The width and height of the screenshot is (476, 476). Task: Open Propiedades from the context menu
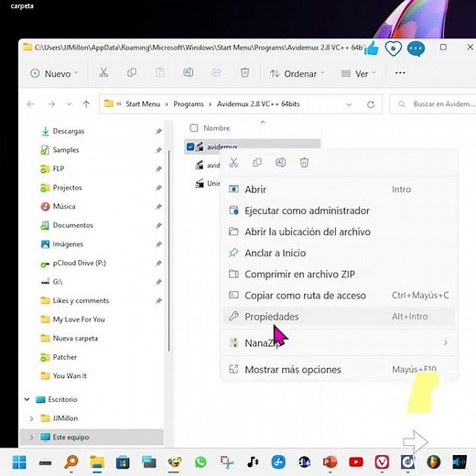[x=340, y=317]
